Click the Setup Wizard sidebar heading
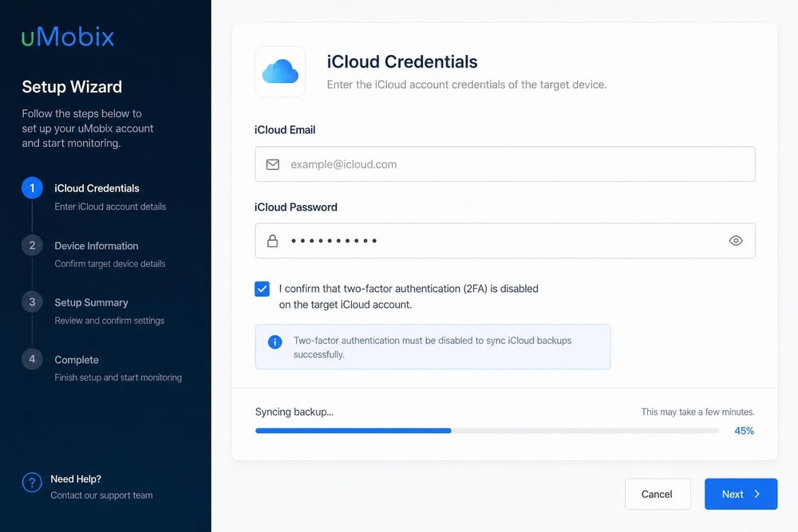 point(72,87)
